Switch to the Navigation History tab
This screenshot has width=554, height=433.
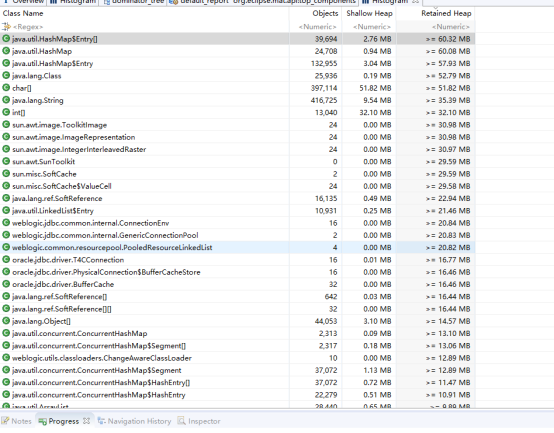pyautogui.click(x=134, y=421)
